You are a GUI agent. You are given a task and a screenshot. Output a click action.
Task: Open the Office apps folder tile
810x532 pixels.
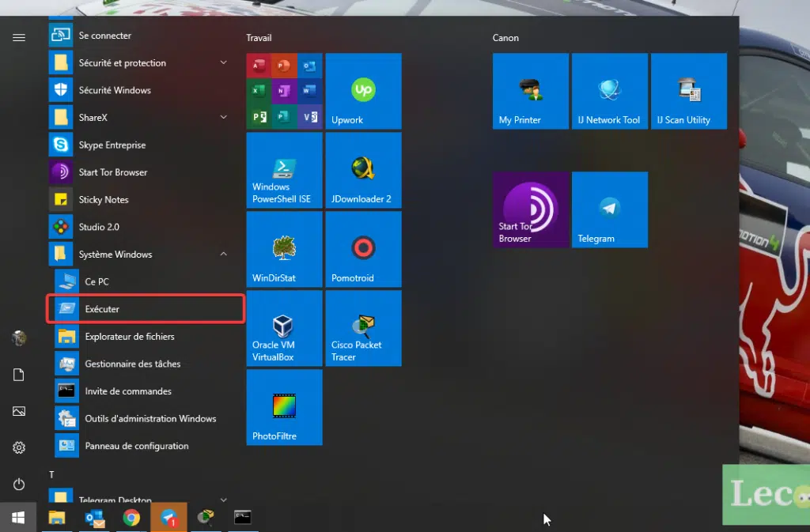[284, 91]
